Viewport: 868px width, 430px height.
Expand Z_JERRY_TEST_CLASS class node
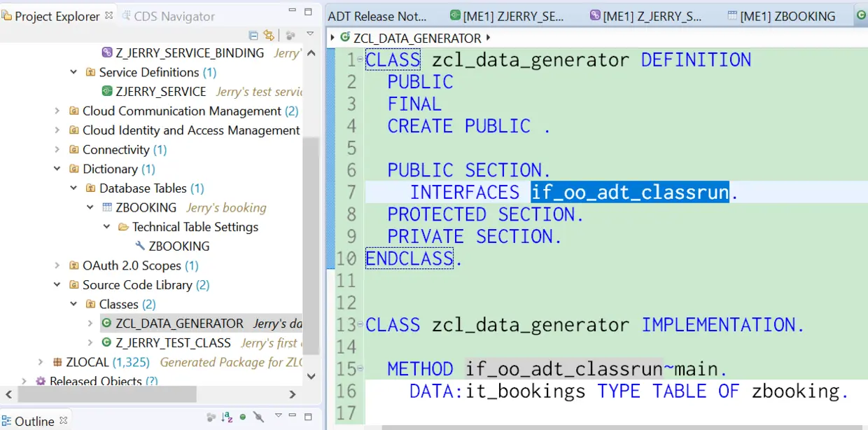coord(90,343)
